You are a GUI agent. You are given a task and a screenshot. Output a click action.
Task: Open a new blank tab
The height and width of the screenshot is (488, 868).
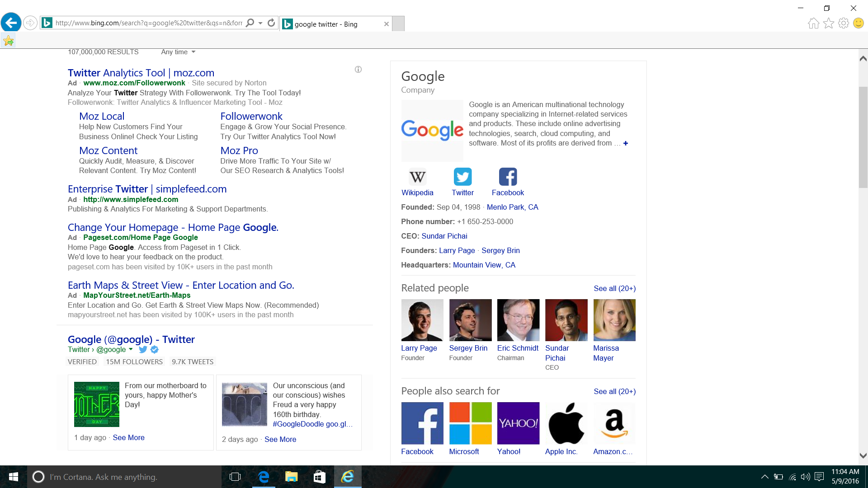coord(398,23)
